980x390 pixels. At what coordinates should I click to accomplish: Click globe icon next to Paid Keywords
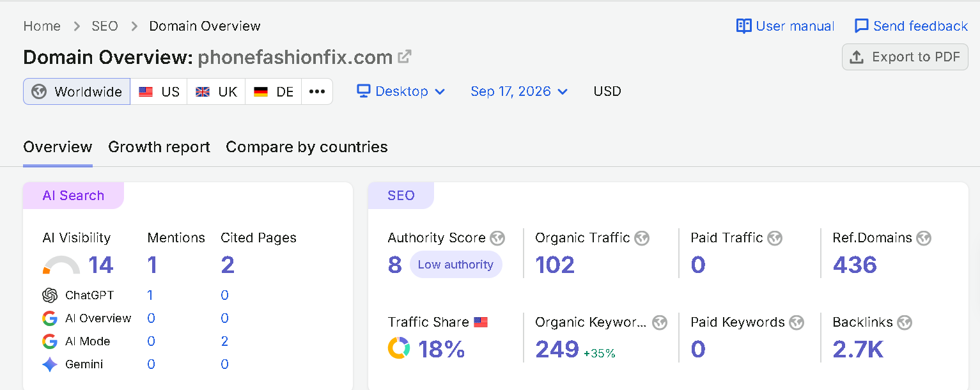797,323
